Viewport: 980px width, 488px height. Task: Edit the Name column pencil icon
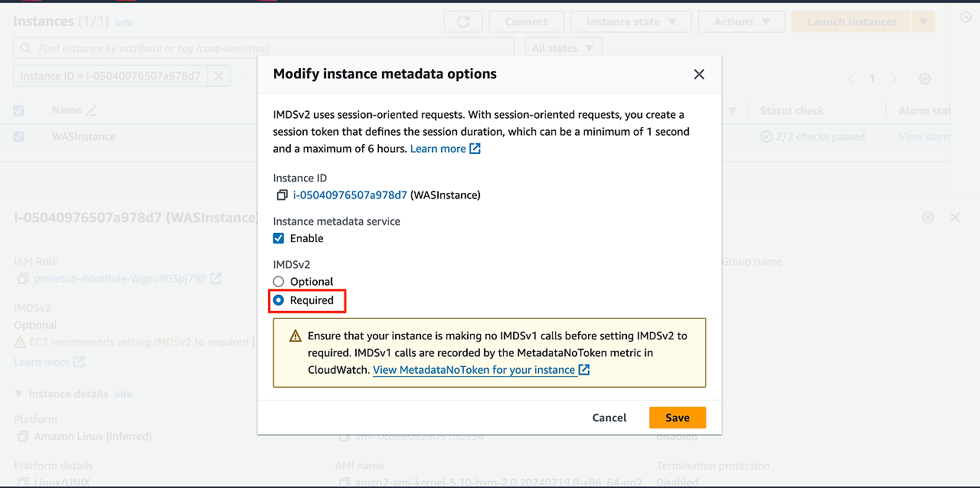[x=91, y=110]
